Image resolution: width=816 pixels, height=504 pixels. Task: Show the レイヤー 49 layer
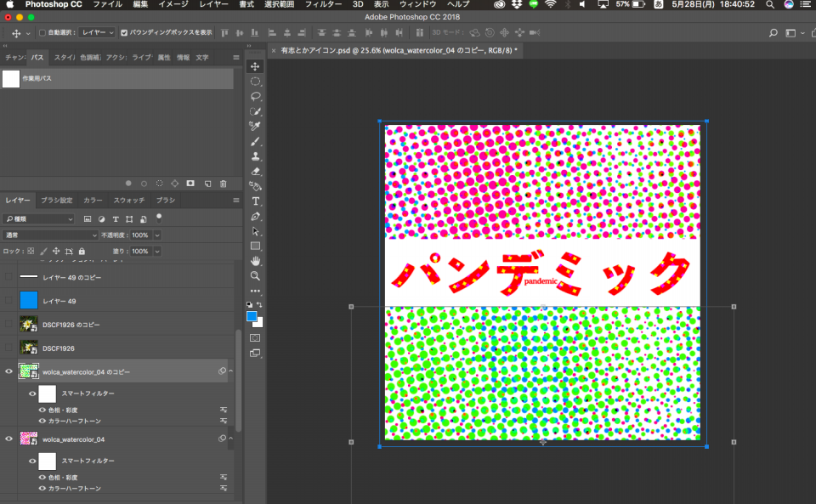9,301
